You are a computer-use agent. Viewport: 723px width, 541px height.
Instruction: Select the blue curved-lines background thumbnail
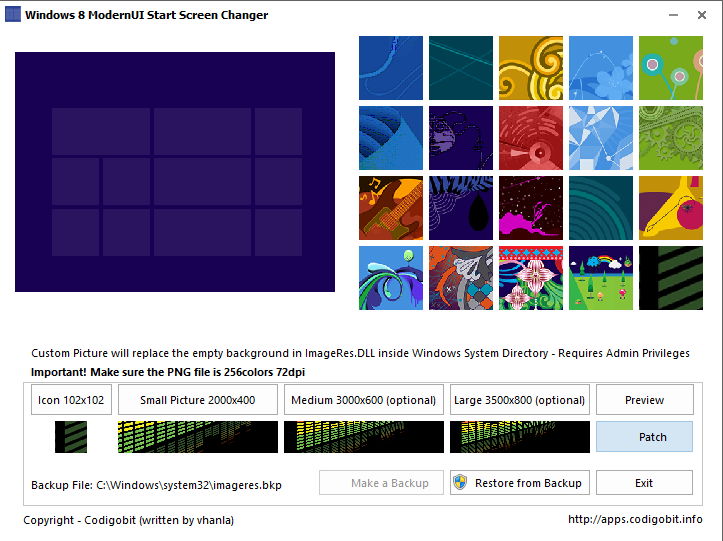[x=391, y=68]
